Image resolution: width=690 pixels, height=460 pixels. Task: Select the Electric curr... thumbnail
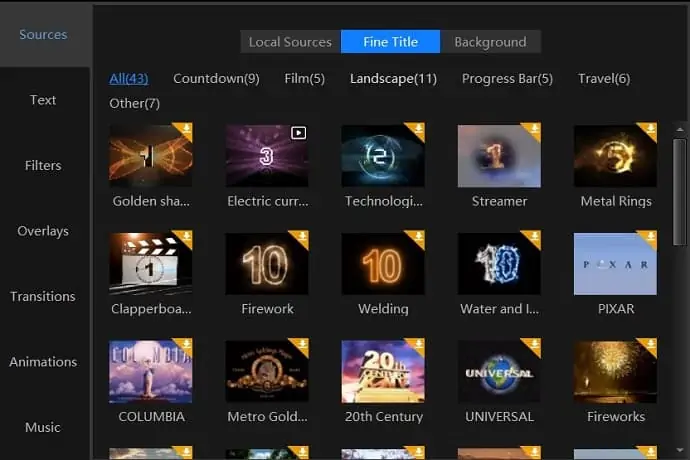coord(267,156)
